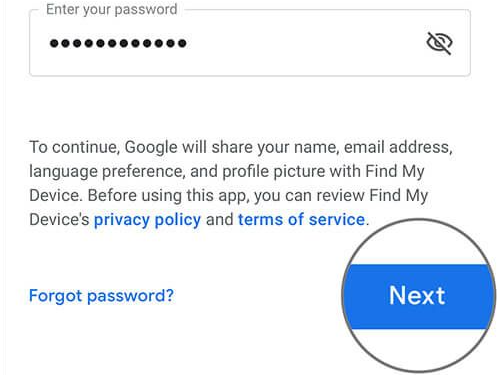Place cursor after the last password dot

tap(189, 43)
